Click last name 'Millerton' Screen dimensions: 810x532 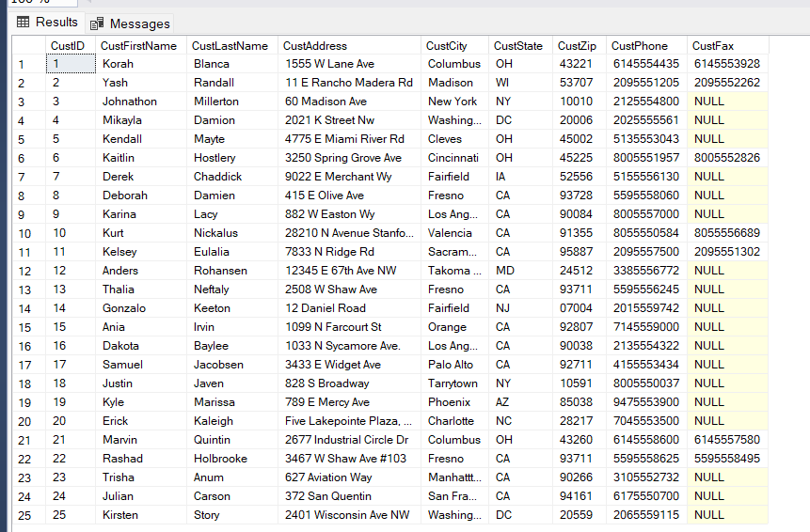(x=232, y=102)
